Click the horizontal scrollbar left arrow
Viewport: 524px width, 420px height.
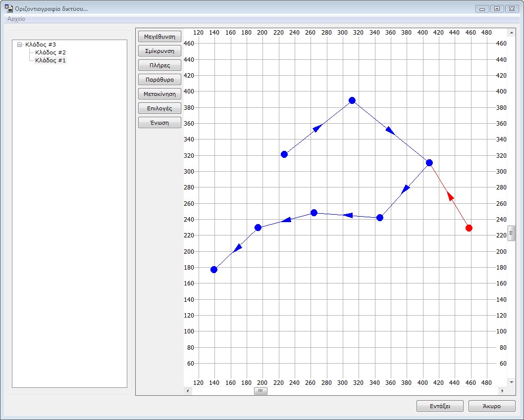coord(188,391)
